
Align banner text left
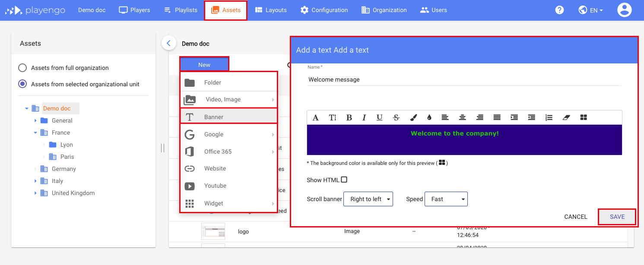coord(445,117)
